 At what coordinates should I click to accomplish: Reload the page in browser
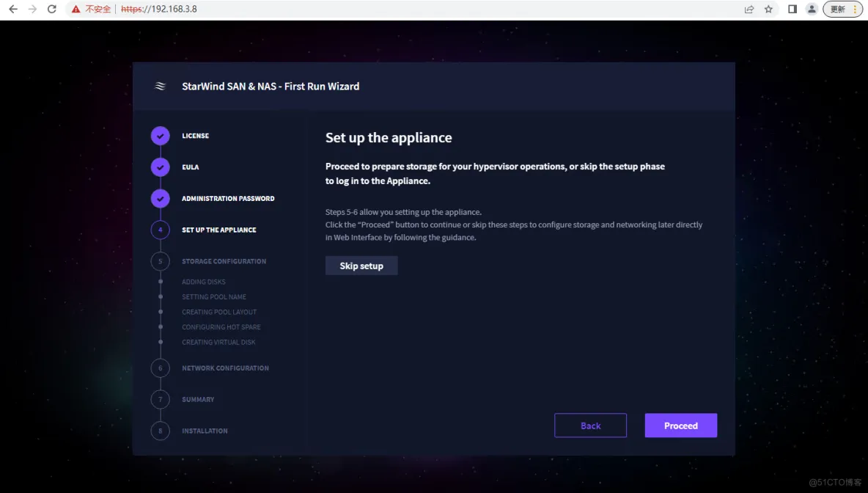(x=51, y=10)
